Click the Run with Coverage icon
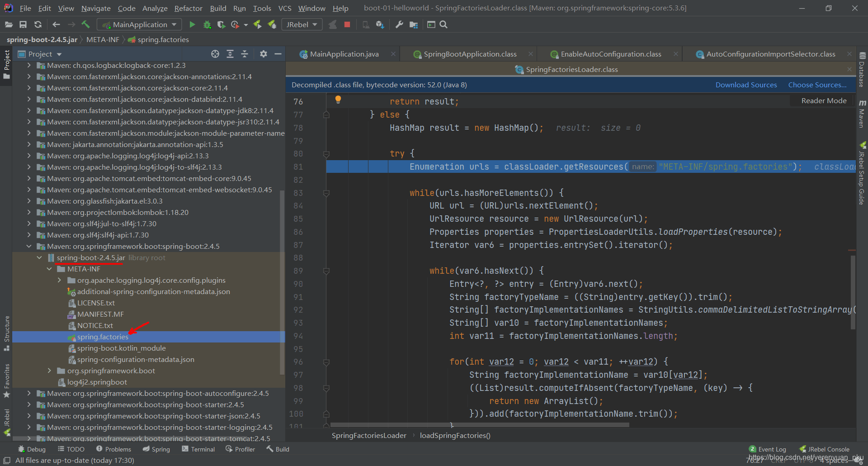The height and width of the screenshot is (466, 868). [x=221, y=24]
